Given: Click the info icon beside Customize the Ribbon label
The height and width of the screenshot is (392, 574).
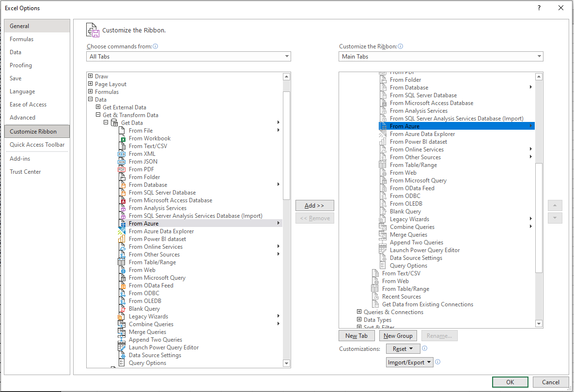Looking at the screenshot, I should click(x=400, y=46).
